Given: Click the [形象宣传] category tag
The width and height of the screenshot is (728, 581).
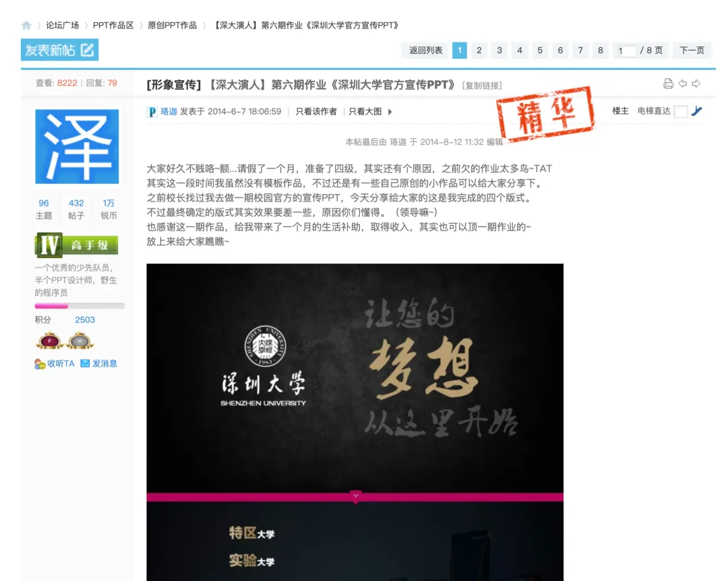Looking at the screenshot, I should tap(174, 85).
